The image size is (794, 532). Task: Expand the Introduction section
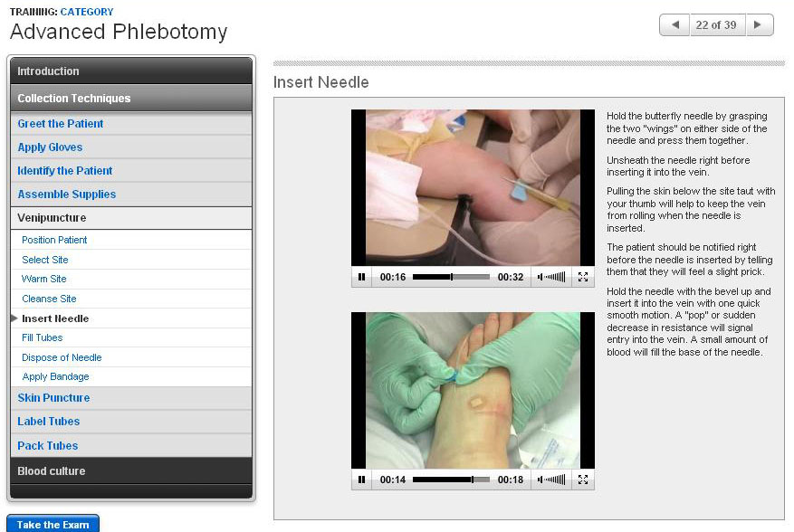131,71
